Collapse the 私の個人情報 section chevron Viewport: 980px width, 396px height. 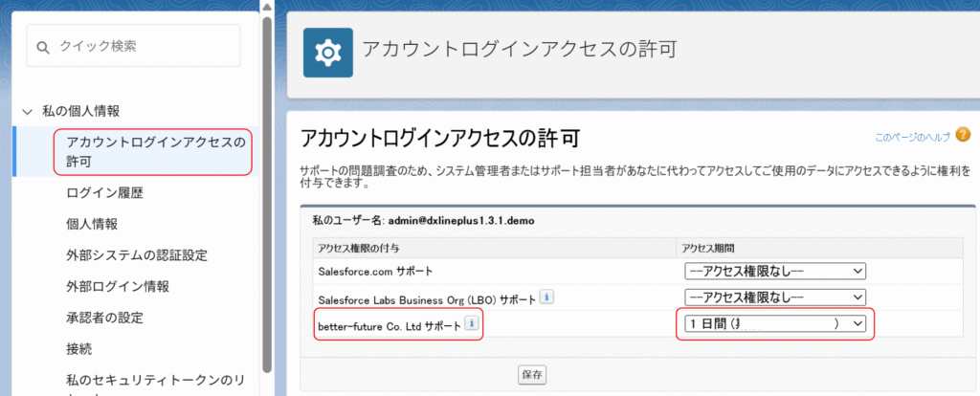(x=26, y=112)
